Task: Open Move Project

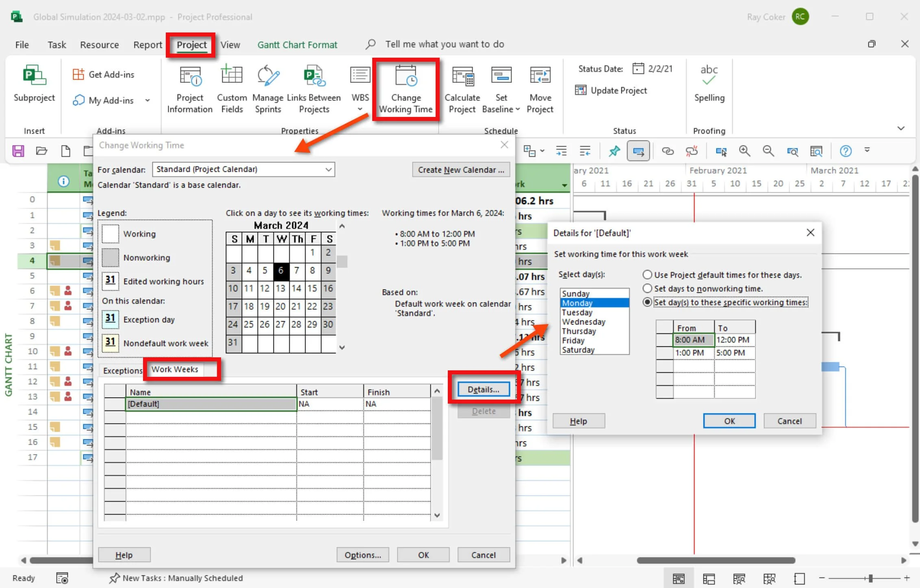Action: [540, 90]
